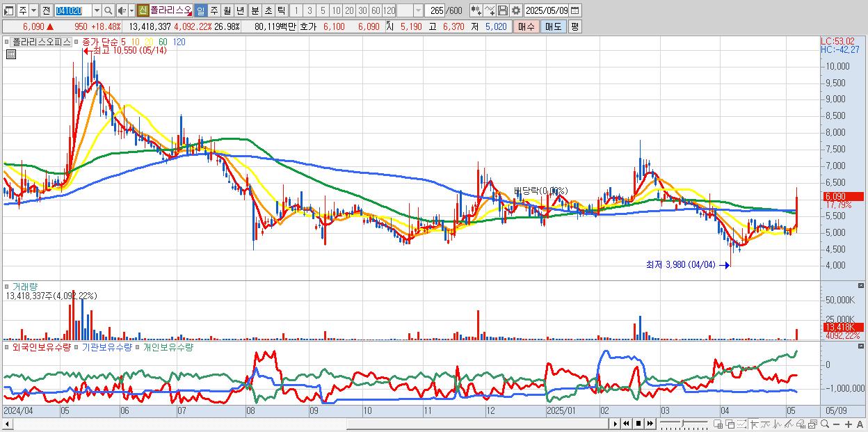Select daily period 일 toggle
The width and height of the screenshot is (868, 432).
[x=200, y=10]
